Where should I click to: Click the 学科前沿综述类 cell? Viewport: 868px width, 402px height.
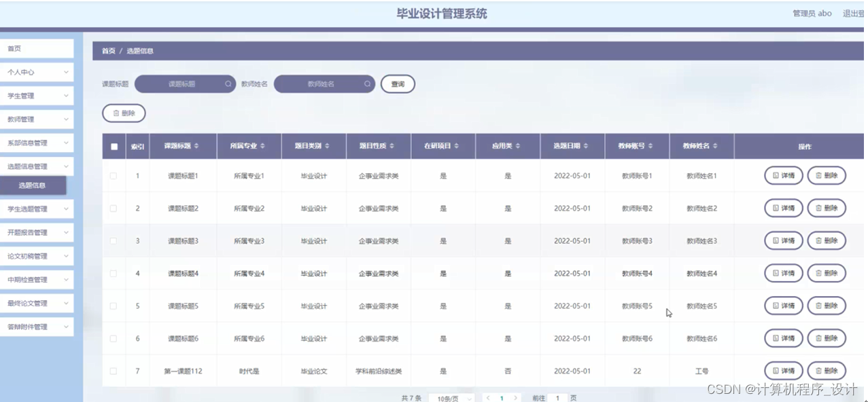coord(379,371)
